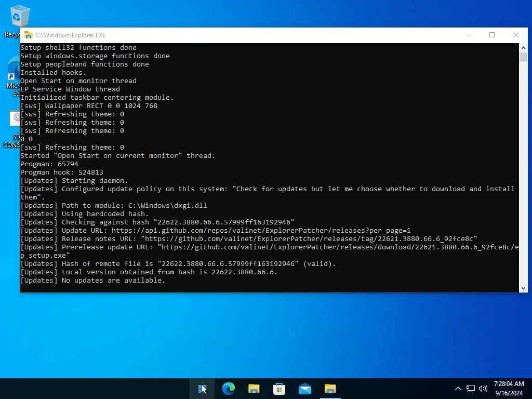Open File Explorer taskbar icon next to Edge
Image resolution: width=532 pixels, height=399 pixels.
[x=254, y=389]
